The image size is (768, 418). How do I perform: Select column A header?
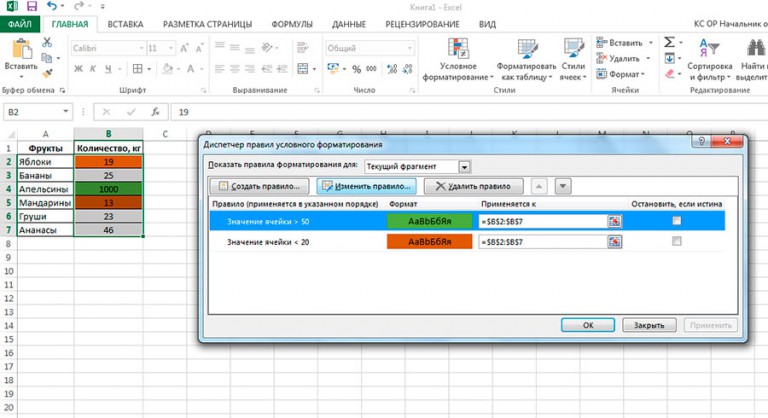pyautogui.click(x=46, y=134)
